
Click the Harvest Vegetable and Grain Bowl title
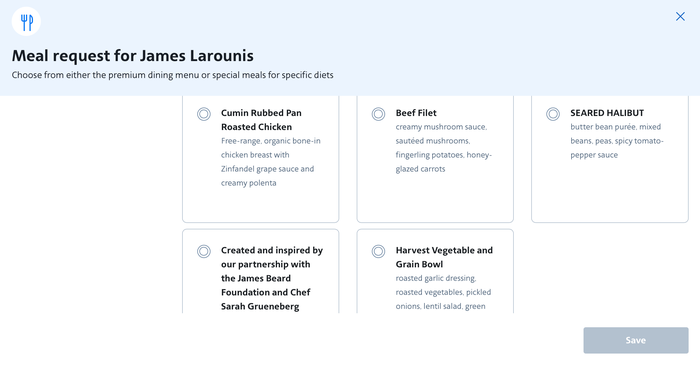[x=444, y=257]
